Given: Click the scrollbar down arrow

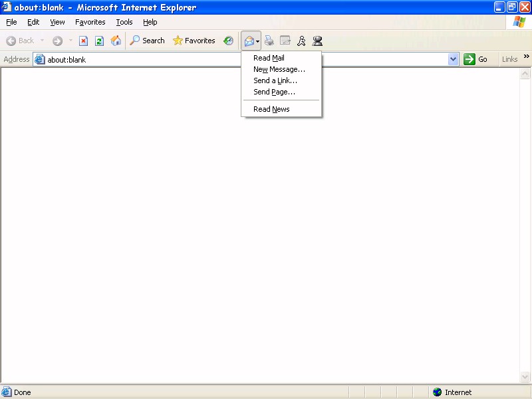Looking at the screenshot, I should (525, 376).
